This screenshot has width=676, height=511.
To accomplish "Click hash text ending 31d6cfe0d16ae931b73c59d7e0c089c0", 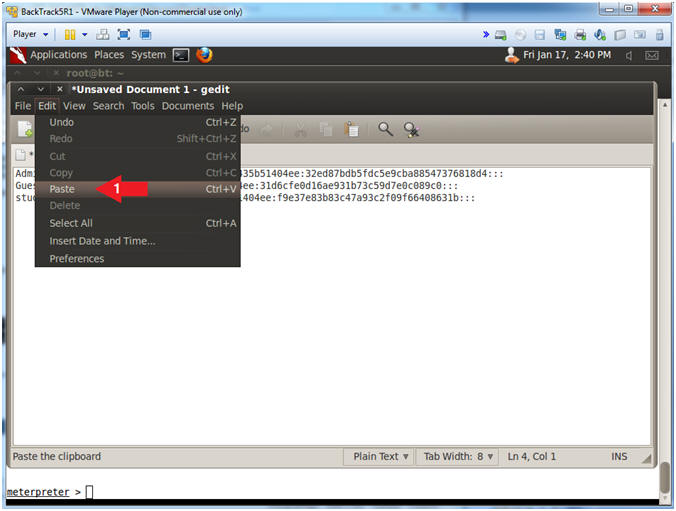I will point(349,186).
